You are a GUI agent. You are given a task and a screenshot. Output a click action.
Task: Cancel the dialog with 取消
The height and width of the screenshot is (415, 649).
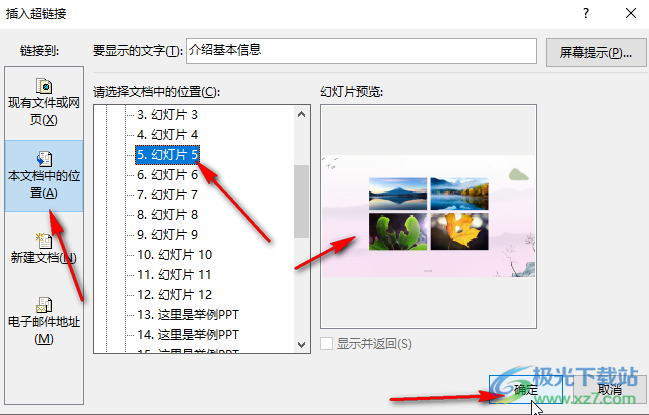[610, 389]
